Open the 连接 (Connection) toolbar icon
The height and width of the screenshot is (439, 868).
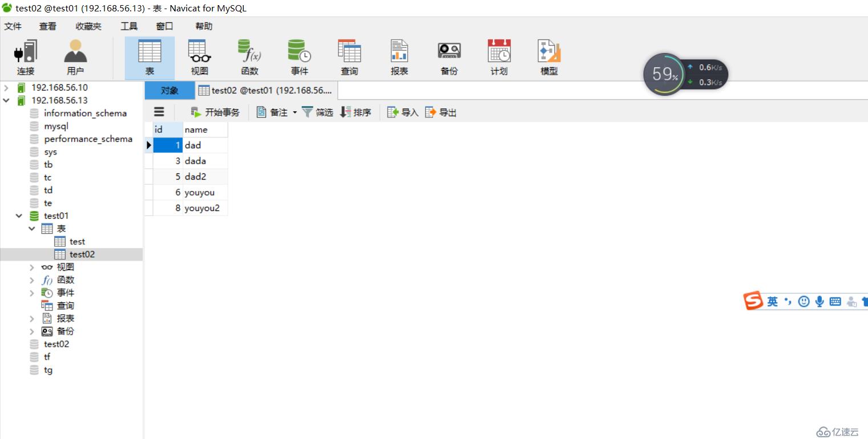[26, 58]
